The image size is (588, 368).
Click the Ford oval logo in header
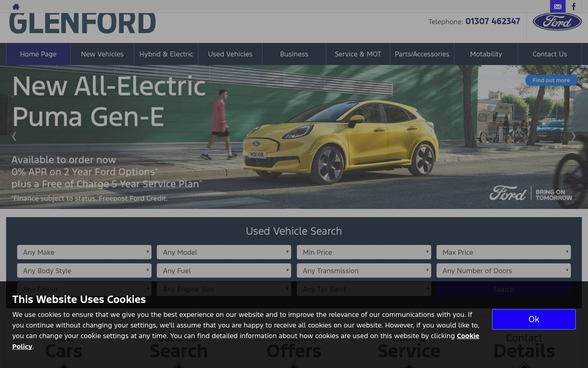tap(557, 22)
